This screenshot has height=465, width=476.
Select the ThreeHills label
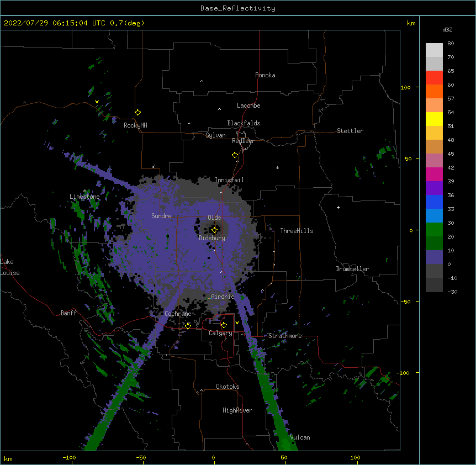coord(297,231)
